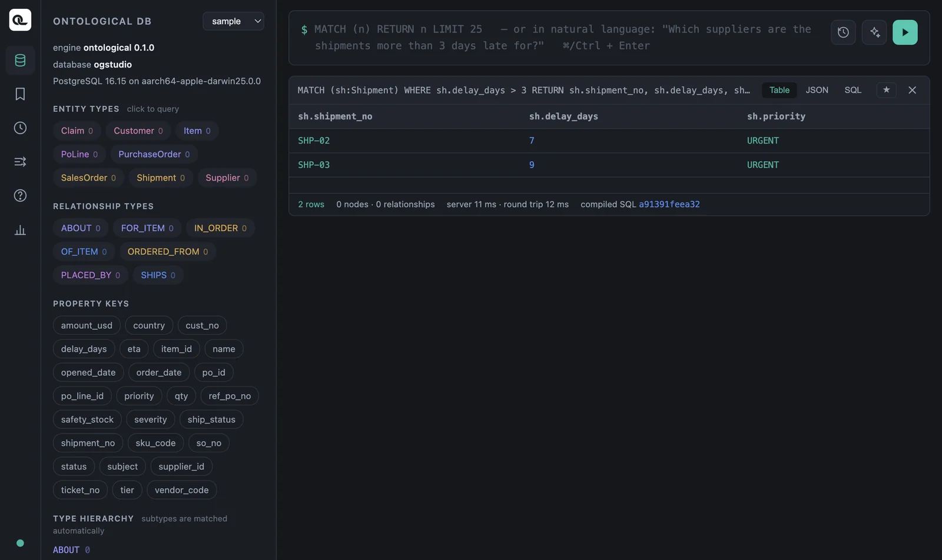Screen dimensions: 942x560
Task: Click the green connection status dot
Action: (20, 543)
